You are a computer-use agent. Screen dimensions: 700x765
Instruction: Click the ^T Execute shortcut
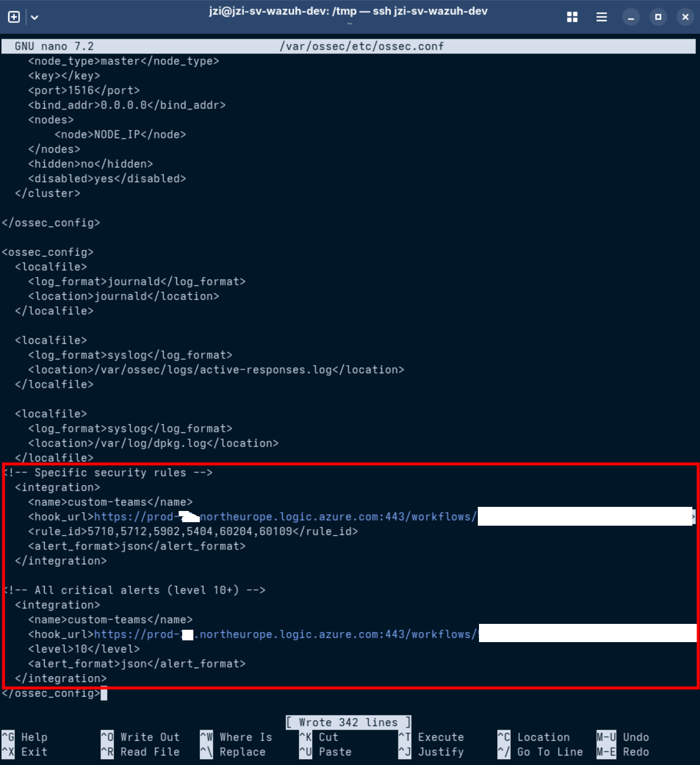click(x=431, y=737)
